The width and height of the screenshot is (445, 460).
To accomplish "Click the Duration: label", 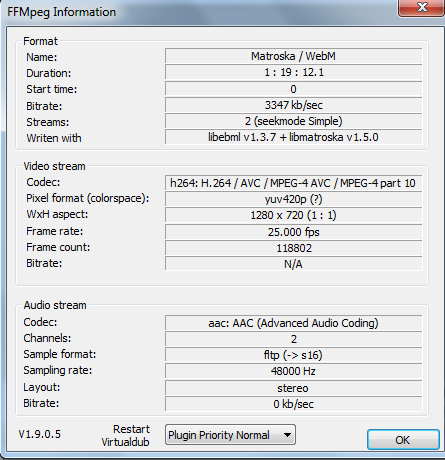I will (x=49, y=73).
